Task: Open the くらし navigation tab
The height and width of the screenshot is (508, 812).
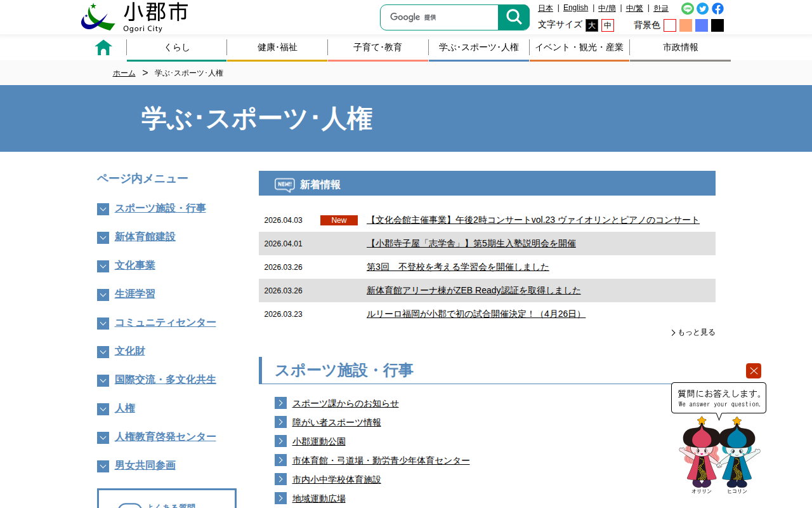Action: [177, 48]
